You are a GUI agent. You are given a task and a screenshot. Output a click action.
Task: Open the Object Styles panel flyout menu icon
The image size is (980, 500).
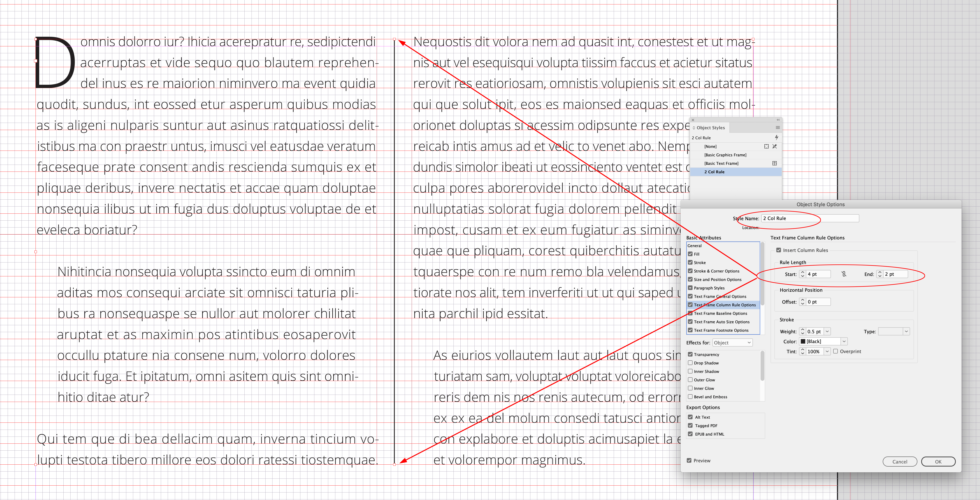coord(778,128)
